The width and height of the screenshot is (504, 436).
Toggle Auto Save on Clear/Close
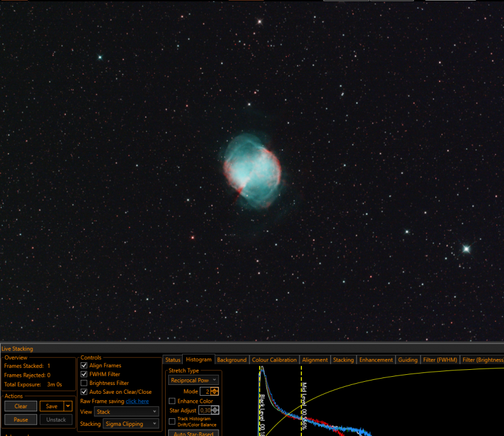tap(84, 392)
